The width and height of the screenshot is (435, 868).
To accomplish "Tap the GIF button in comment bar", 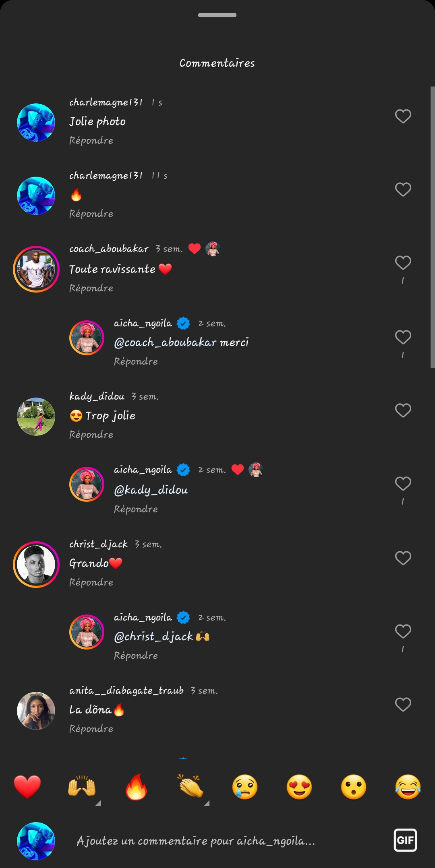I will coord(405,840).
